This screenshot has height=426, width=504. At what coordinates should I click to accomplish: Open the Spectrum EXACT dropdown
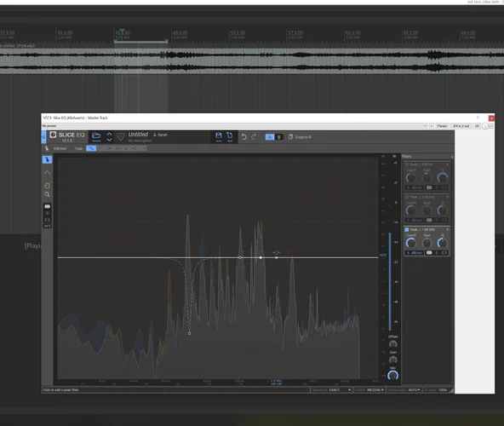coord(331,390)
